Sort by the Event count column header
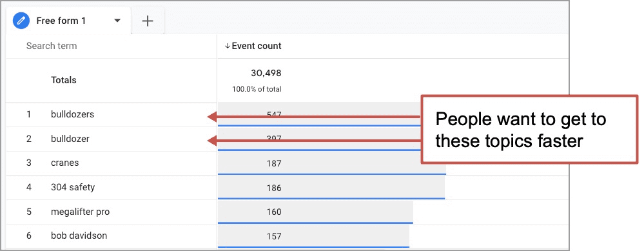Viewport: 644px width, 251px height. tap(257, 46)
